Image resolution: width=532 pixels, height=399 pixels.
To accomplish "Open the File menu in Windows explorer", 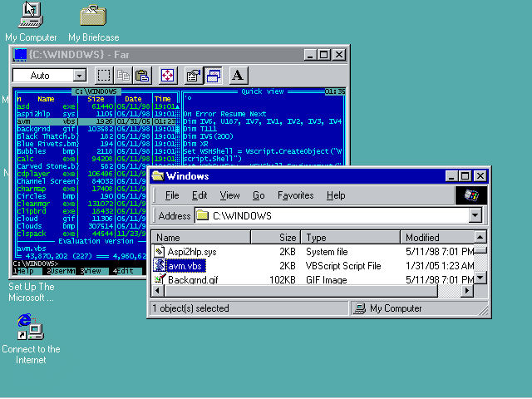I will [x=172, y=195].
